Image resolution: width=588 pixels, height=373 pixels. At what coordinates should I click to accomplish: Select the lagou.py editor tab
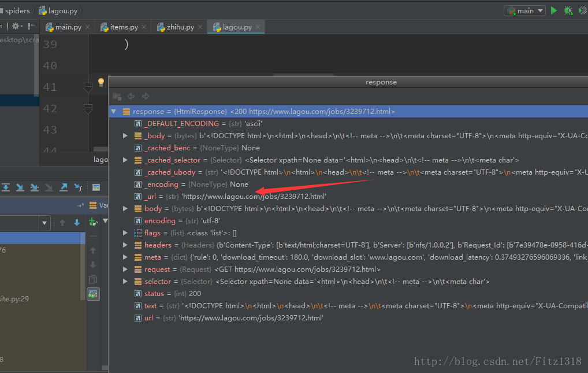click(237, 27)
